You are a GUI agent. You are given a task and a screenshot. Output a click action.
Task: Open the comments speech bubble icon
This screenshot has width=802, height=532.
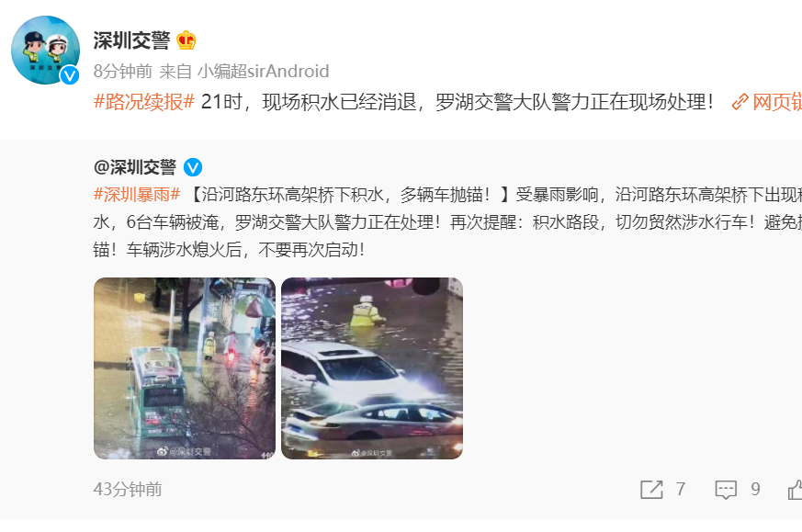pos(726,490)
